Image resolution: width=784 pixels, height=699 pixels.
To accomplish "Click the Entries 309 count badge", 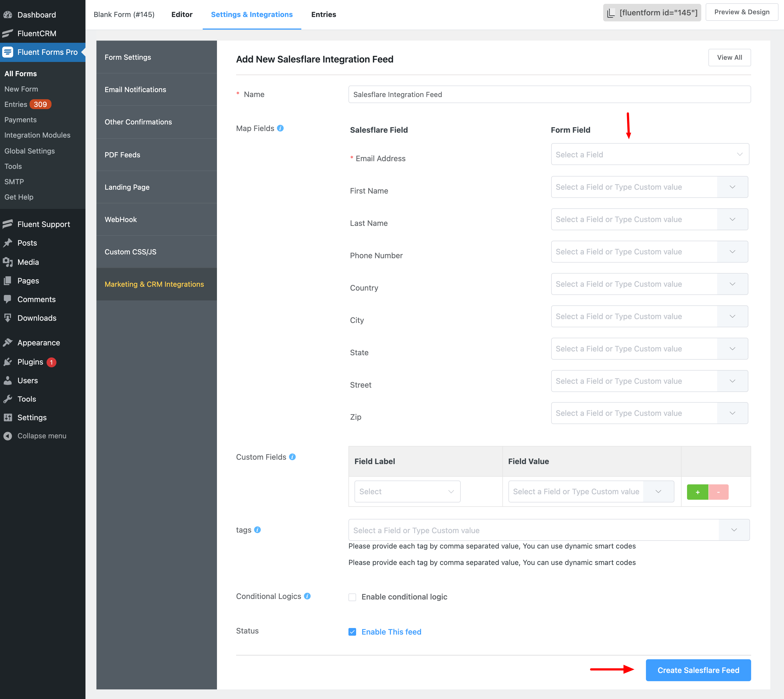I will tap(40, 104).
